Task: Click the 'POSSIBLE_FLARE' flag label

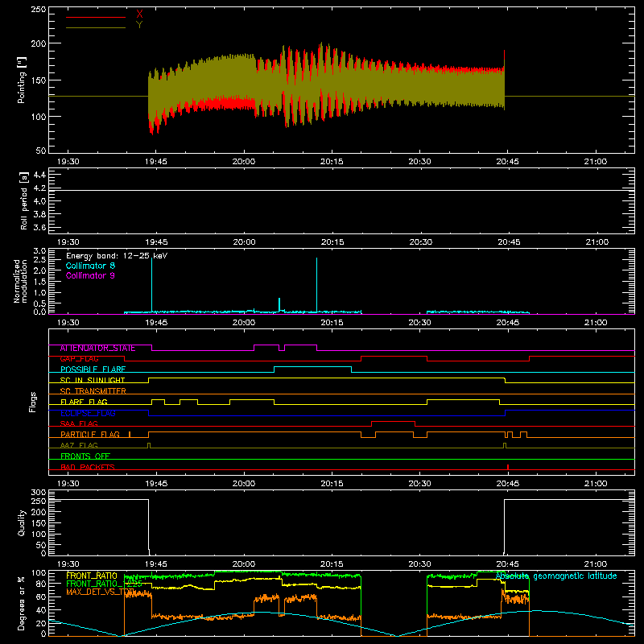Action: (93, 369)
